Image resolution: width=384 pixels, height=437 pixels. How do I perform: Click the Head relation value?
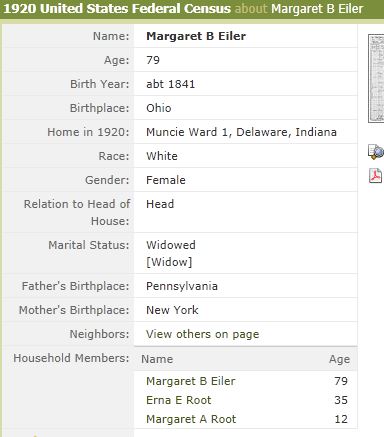tap(160, 204)
